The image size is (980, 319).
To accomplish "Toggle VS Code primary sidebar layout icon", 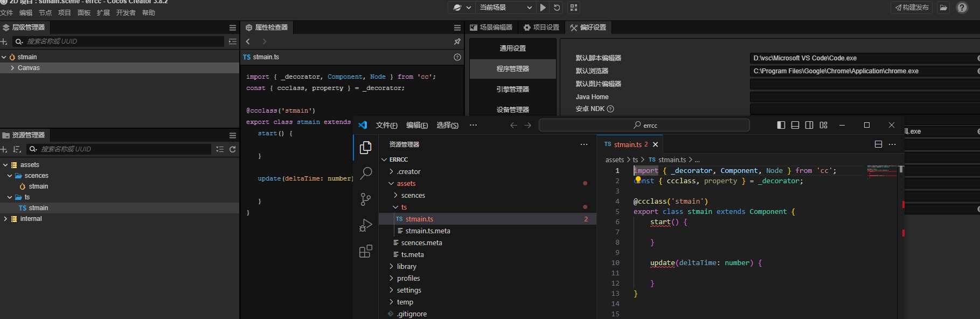I will coord(781,125).
